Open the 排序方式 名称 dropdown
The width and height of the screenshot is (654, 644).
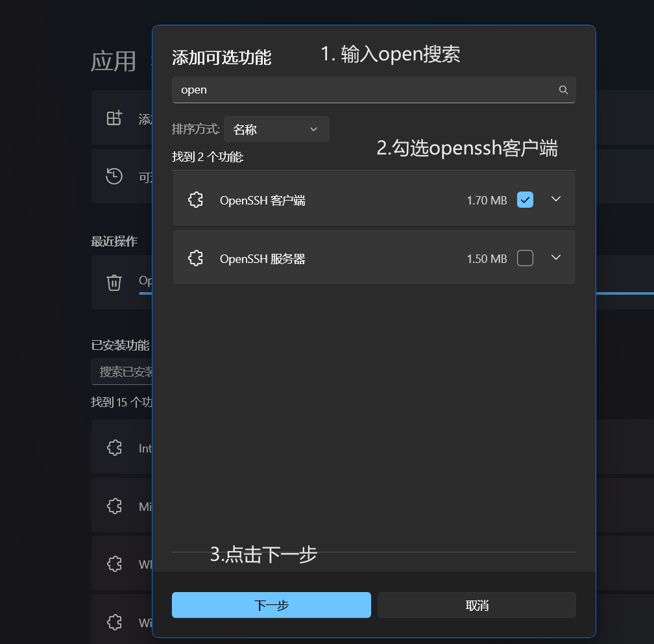[x=276, y=129]
